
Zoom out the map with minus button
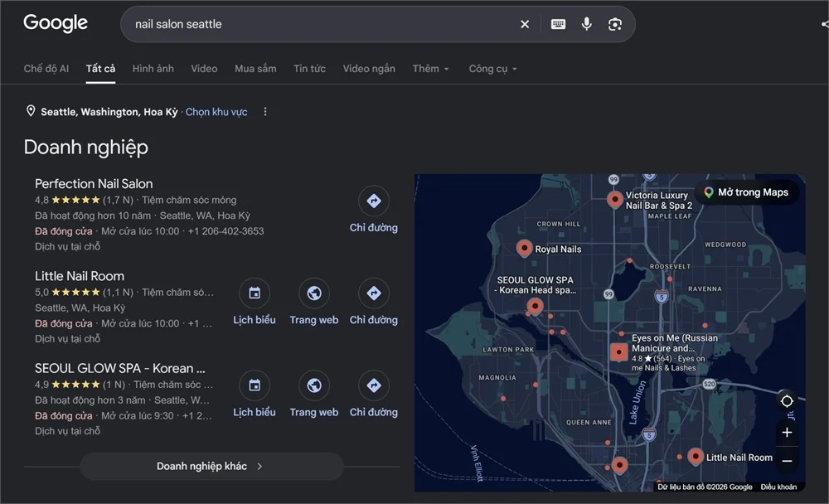click(x=787, y=461)
